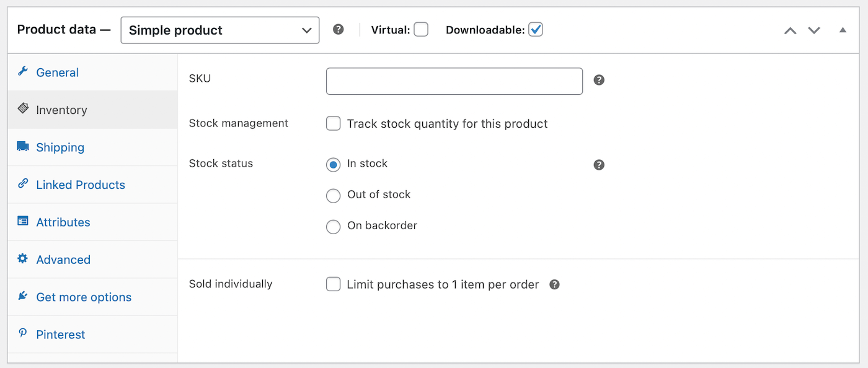
Task: Collapse the Product data panel
Action: tap(843, 29)
